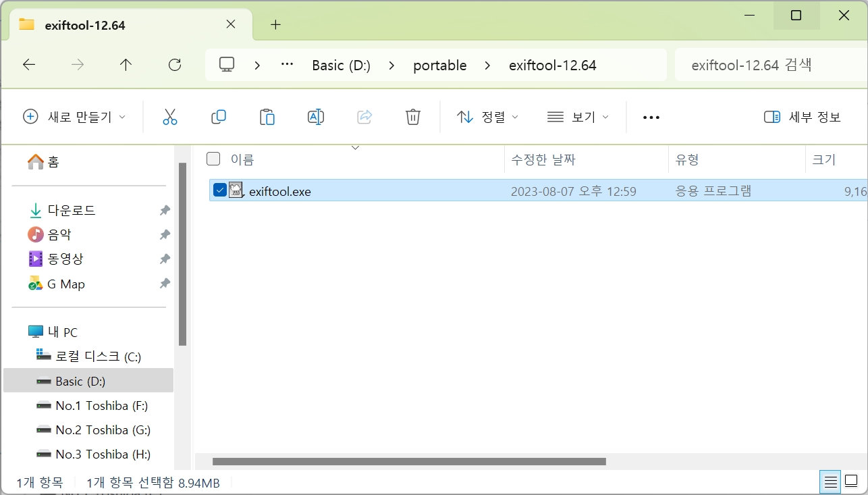The width and height of the screenshot is (868, 495).
Task: Expand the chevron after portable
Action: click(488, 66)
